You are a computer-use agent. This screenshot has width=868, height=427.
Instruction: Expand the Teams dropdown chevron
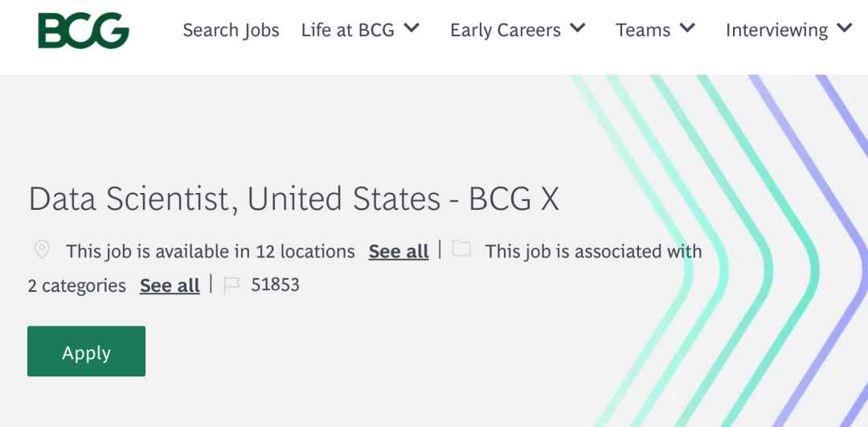[x=687, y=27]
